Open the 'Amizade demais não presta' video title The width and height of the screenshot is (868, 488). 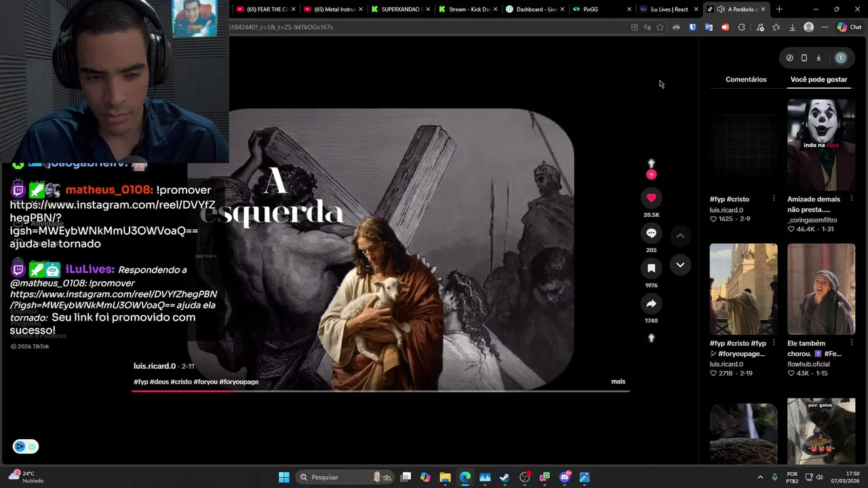click(x=814, y=204)
